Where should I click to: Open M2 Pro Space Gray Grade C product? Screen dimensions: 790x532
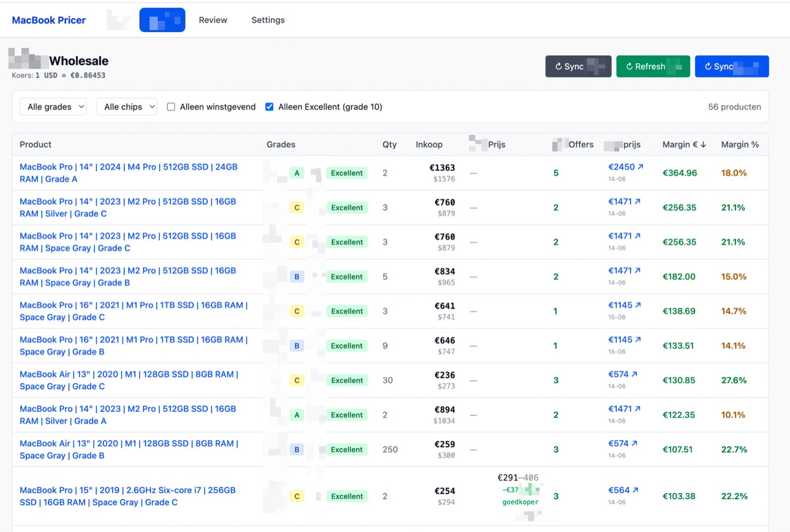pyautogui.click(x=128, y=242)
